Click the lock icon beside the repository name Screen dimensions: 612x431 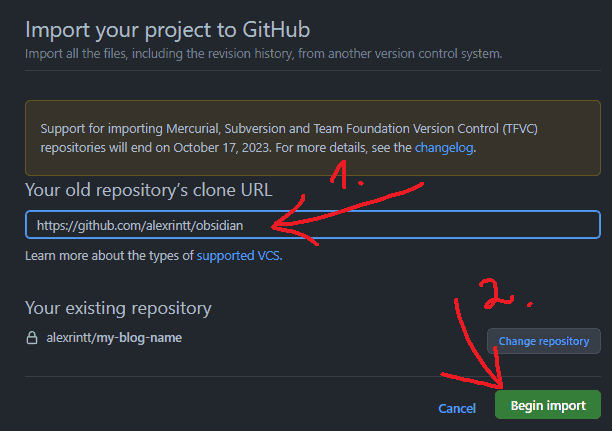coord(32,338)
